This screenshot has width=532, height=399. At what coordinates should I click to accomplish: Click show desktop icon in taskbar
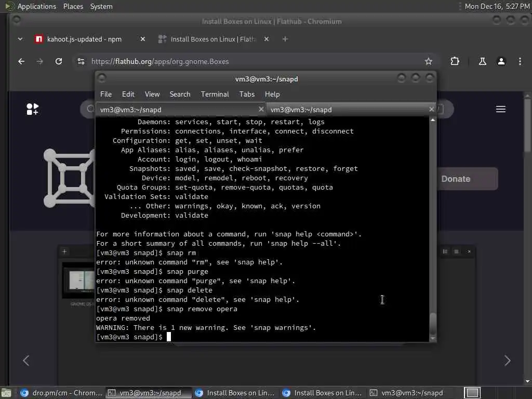pos(6,393)
